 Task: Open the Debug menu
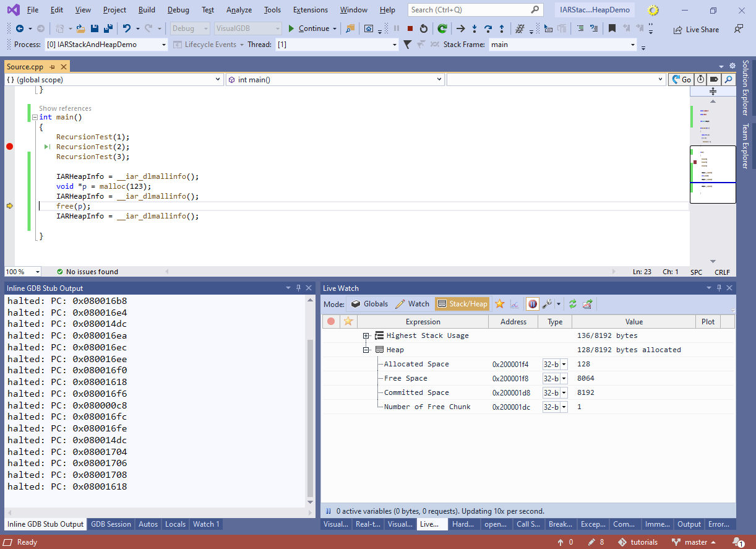(x=178, y=10)
